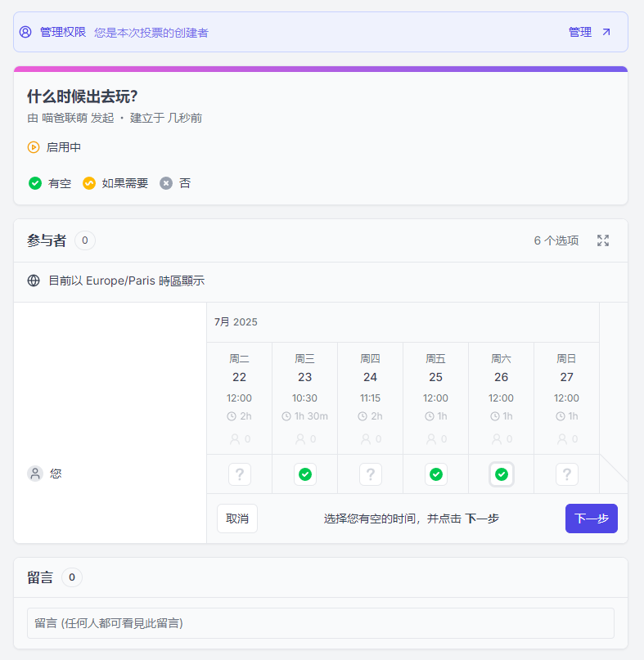Viewport: 644px width, 660px height.
Task: Click participant count icon for 周三 23
Action: click(299, 439)
